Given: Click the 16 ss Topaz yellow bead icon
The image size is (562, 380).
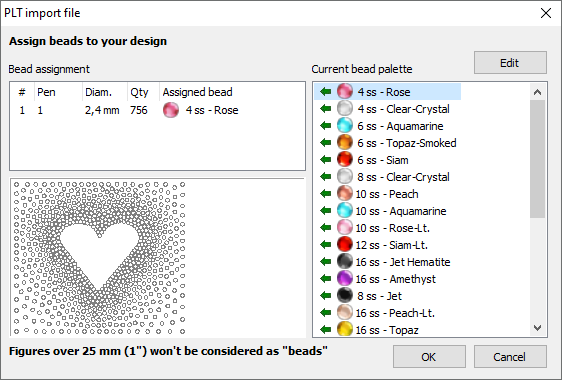Looking at the screenshot, I should tap(345, 329).
